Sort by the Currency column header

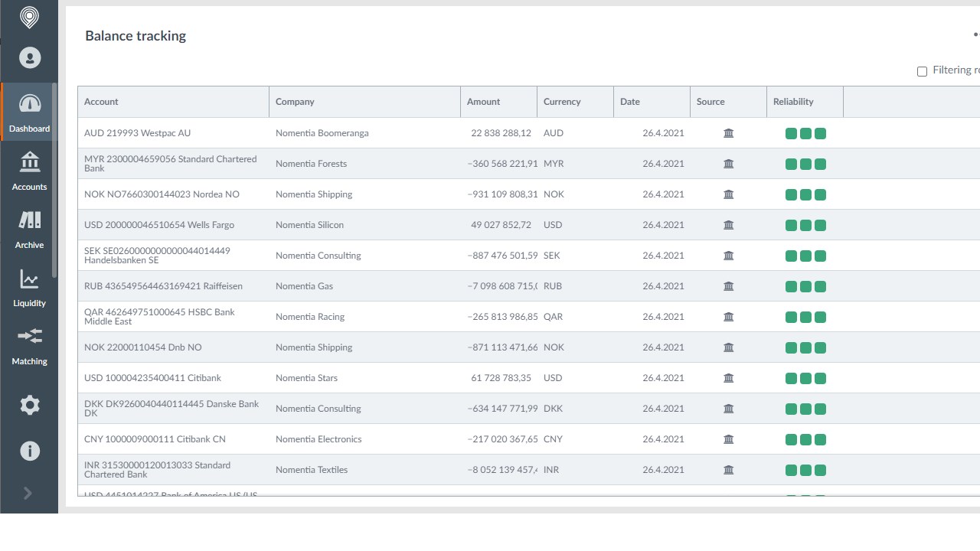point(576,102)
